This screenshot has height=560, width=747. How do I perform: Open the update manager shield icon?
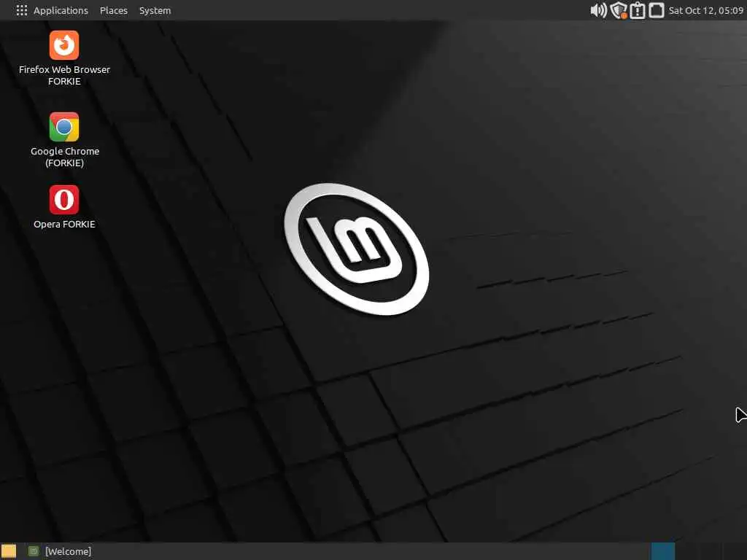(619, 10)
